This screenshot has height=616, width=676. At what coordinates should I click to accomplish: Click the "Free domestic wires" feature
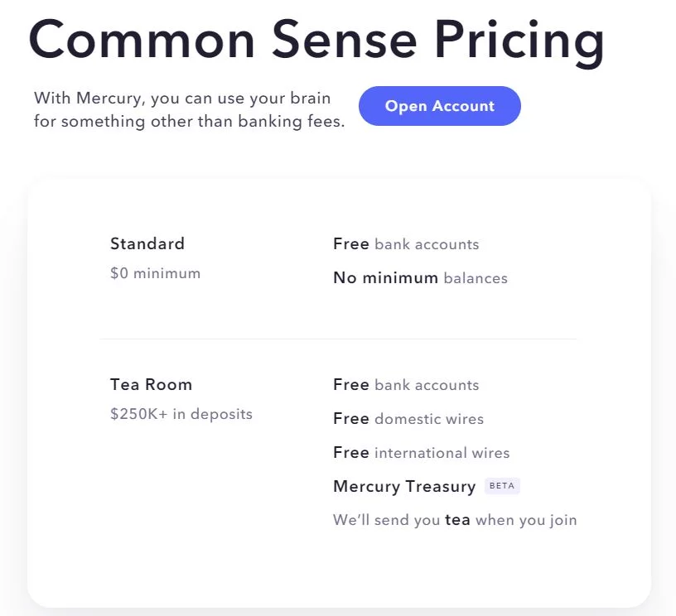(x=408, y=419)
